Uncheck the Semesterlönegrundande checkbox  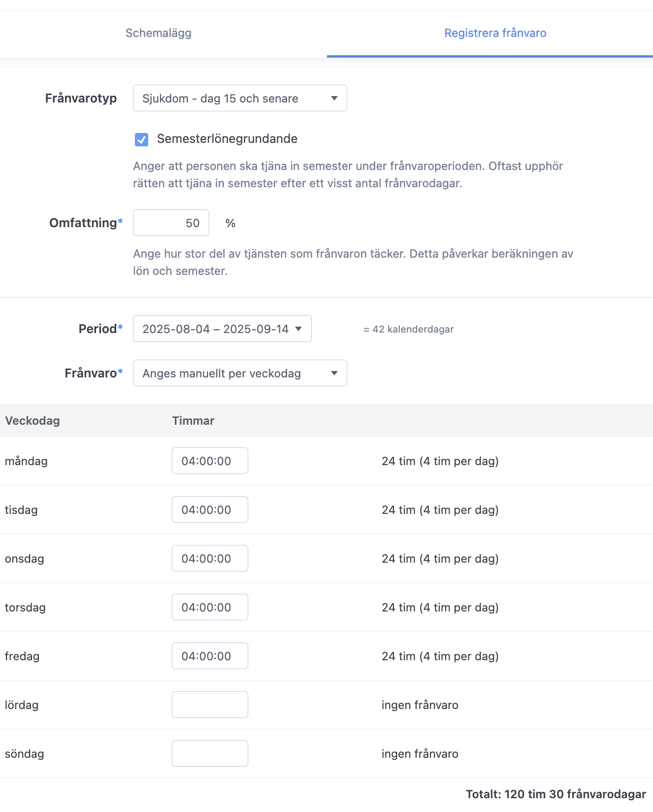click(141, 139)
